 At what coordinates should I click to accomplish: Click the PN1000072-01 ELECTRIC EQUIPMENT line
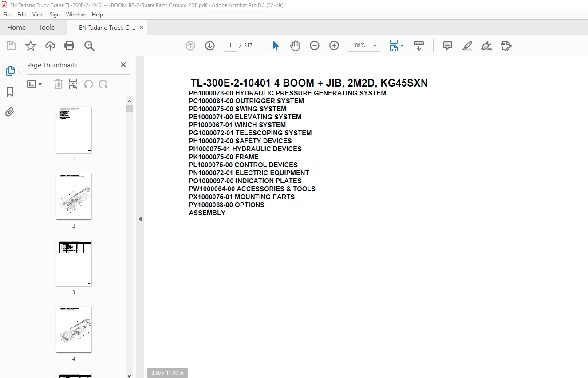coord(249,173)
